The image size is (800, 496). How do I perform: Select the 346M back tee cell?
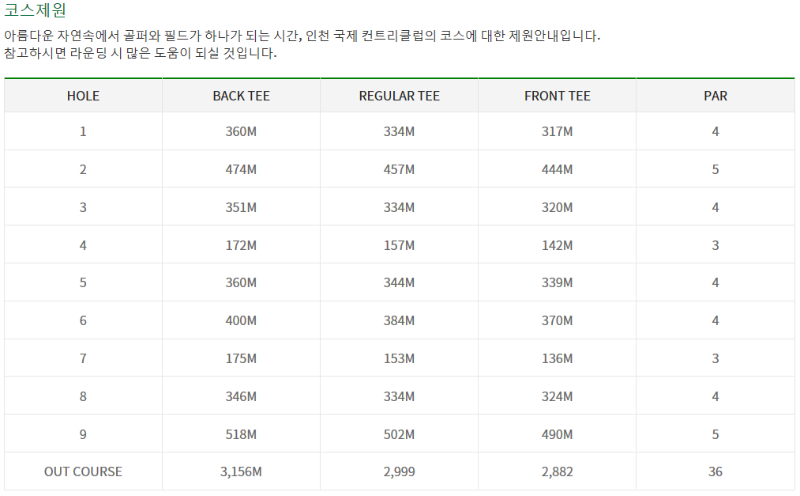click(241, 396)
